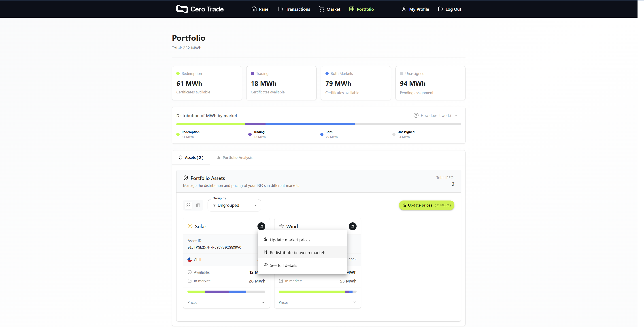Select the Transactions icon in the navbar

click(x=281, y=9)
